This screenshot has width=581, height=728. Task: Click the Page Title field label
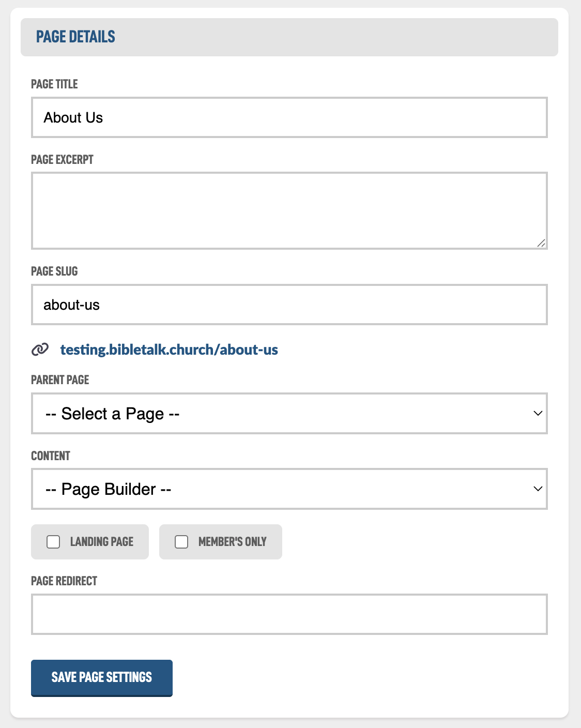(x=54, y=84)
